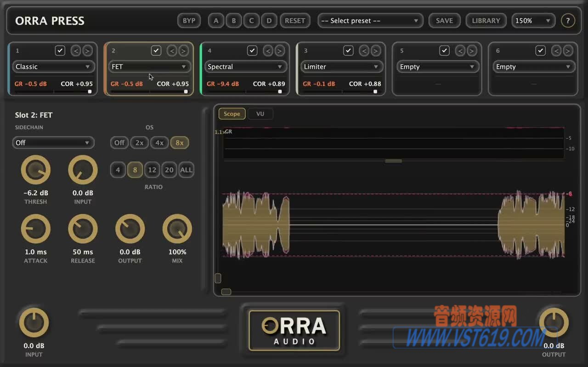Click the global OUTPUT knob bottom-right
588x367 pixels.
click(x=554, y=322)
